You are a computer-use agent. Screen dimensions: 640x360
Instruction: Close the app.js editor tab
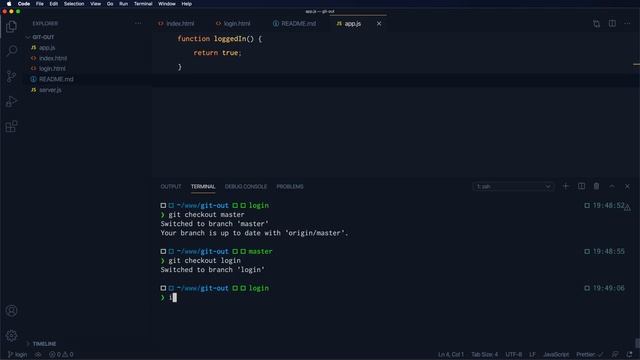click(379, 24)
